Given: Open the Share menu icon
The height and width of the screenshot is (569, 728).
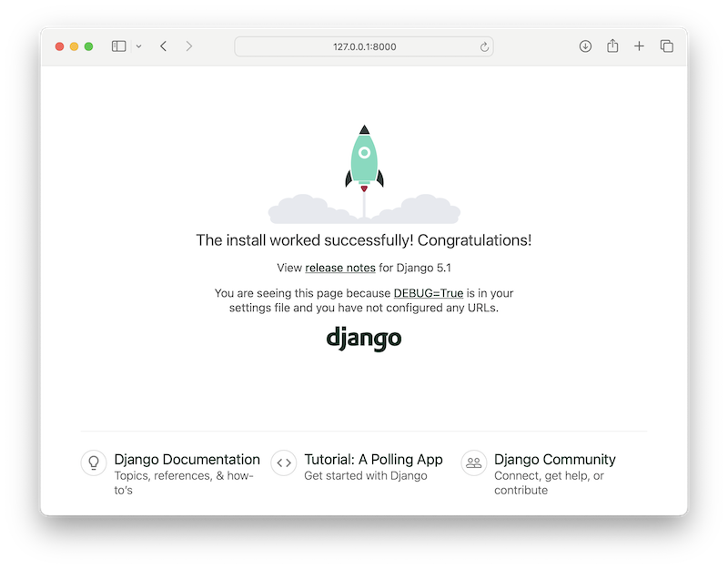Looking at the screenshot, I should point(612,46).
